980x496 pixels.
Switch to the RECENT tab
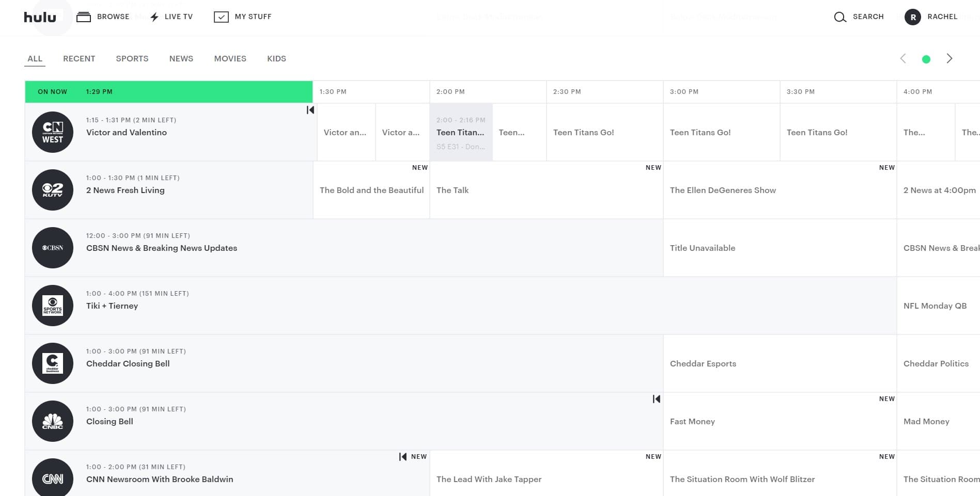click(x=79, y=59)
